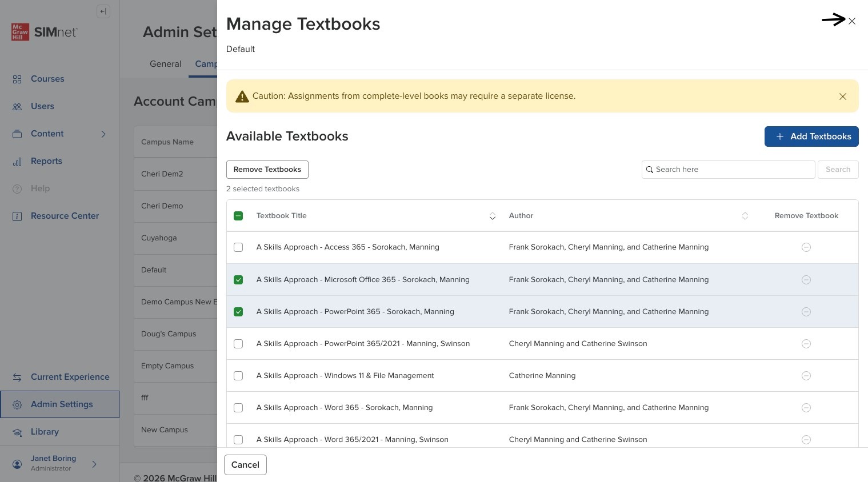Click remove icon for Microsoft Office 365 textbook
The height and width of the screenshot is (482, 868).
pos(806,280)
